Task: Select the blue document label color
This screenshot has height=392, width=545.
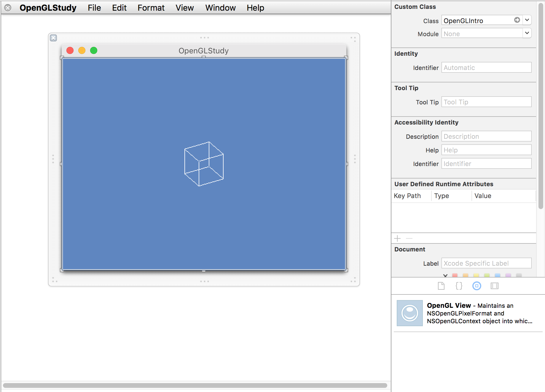Action: pos(498,275)
